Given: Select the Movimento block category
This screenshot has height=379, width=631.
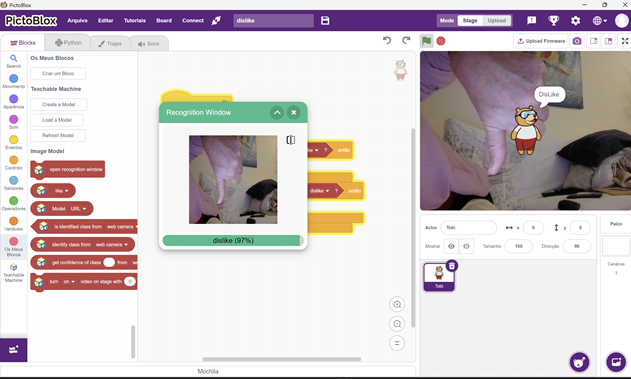Looking at the screenshot, I should [x=14, y=81].
